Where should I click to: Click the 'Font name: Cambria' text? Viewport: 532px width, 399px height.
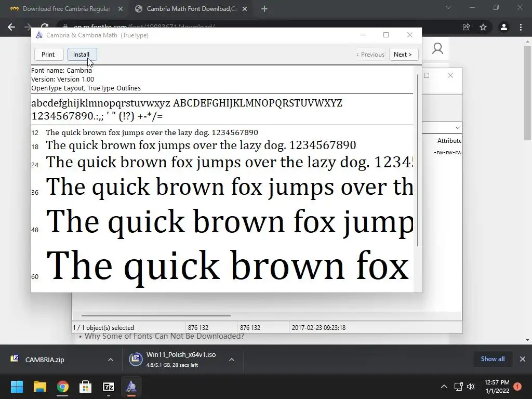tap(61, 71)
